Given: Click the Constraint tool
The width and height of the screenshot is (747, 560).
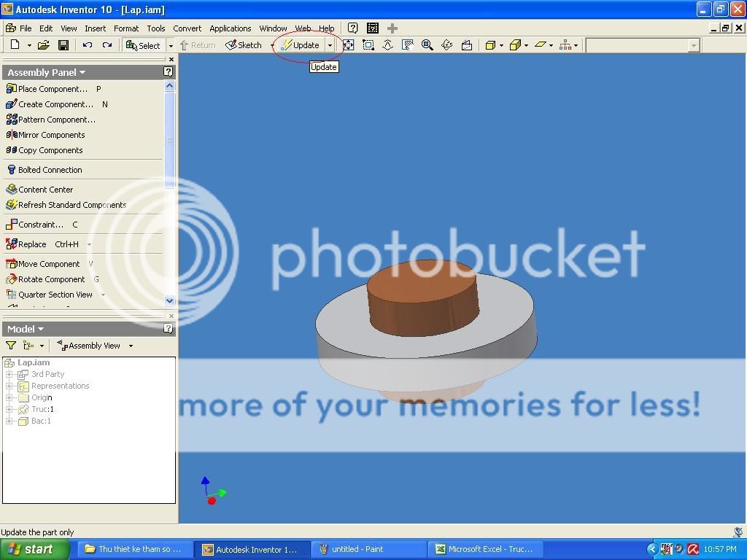Looking at the screenshot, I should 35,225.
